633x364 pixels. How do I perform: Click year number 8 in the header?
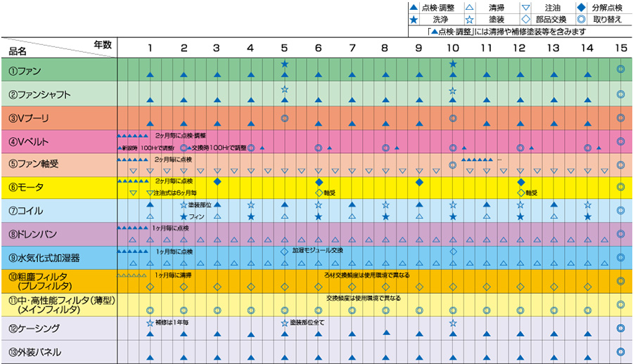pos(385,48)
